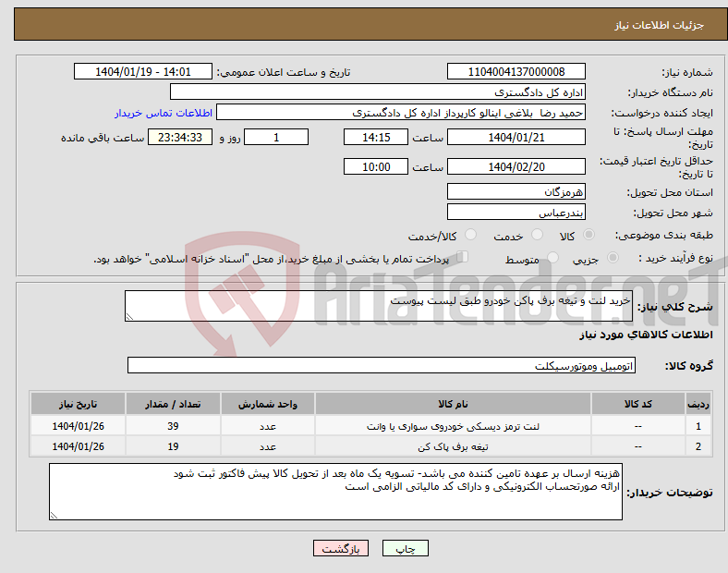The height and width of the screenshot is (573, 728).
Task: Click the نام کالا column header
Action: pyautogui.click(x=453, y=404)
